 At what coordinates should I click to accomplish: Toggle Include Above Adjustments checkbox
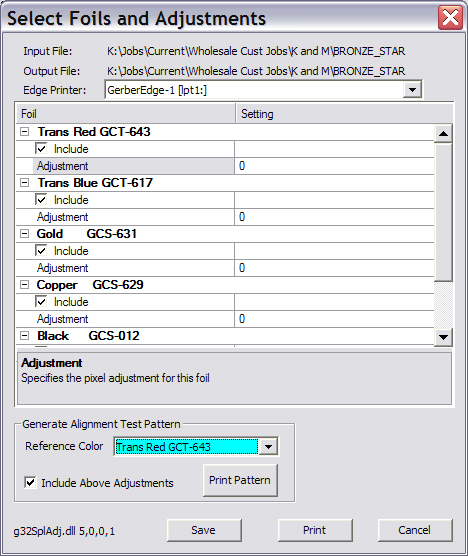pos(30,483)
